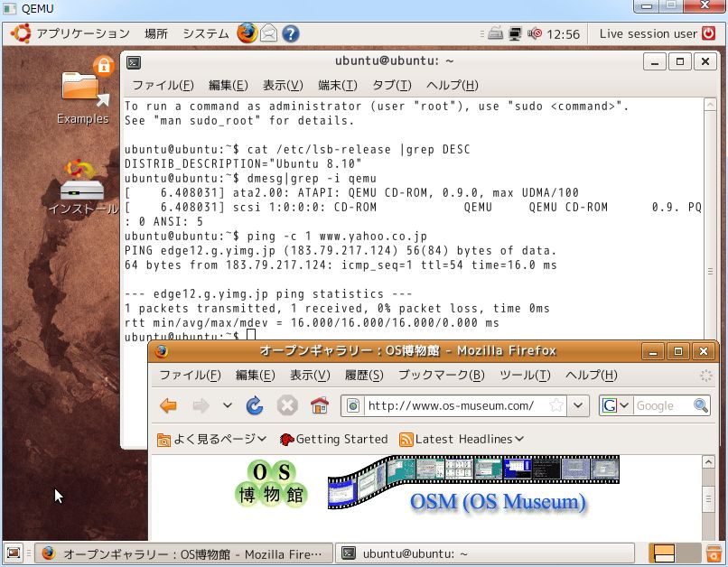
Task: Switch to the ubuntu@ubuntu terminal taskbar button
Action: tap(485, 553)
